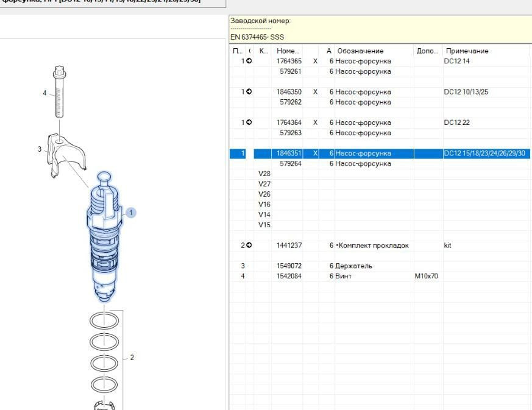Click the EN 6374465 serial number field
Screen dimensions: 532x410
[x=258, y=37]
